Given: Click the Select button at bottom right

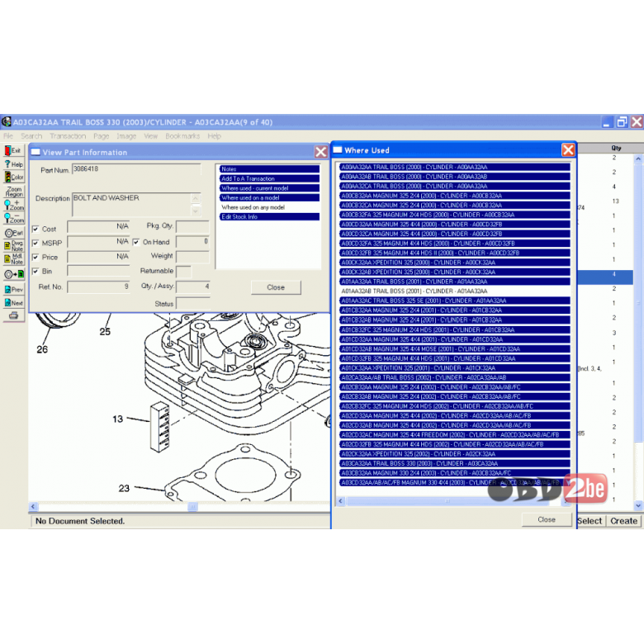Looking at the screenshot, I should pyautogui.click(x=590, y=521).
